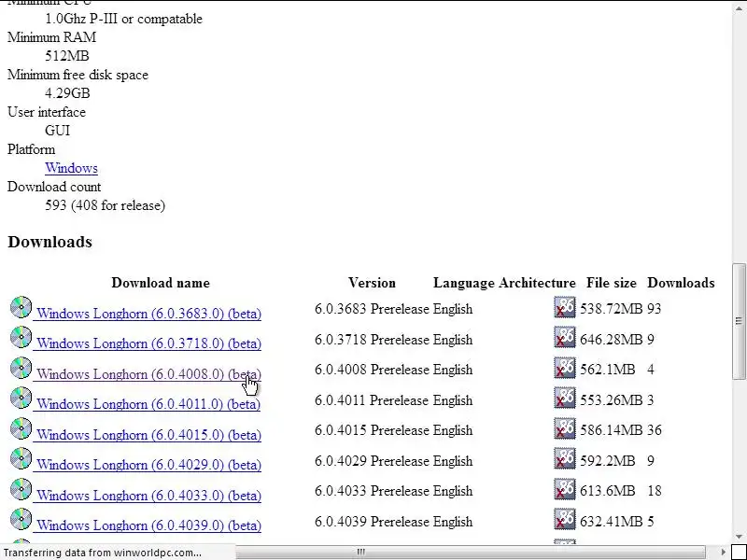Open Windows Longhorn (6.0.3718.0) (beta) download
The width and height of the screenshot is (747, 560).
pyautogui.click(x=148, y=343)
